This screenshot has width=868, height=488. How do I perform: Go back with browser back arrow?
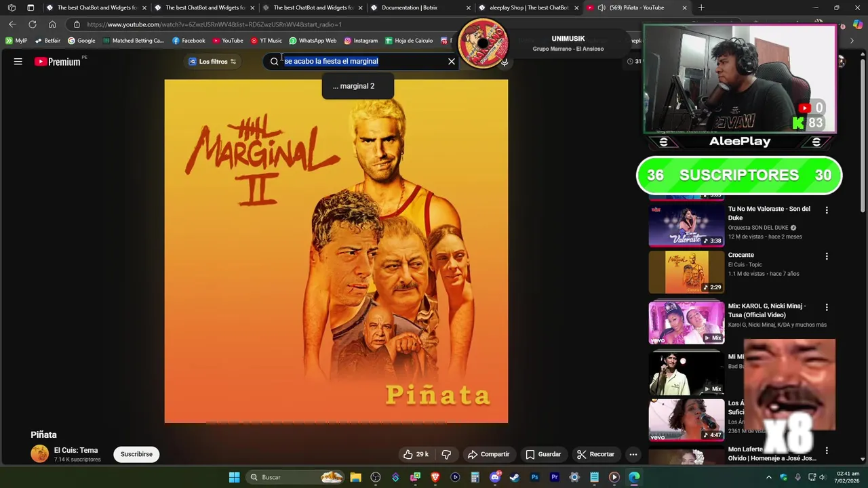12,24
